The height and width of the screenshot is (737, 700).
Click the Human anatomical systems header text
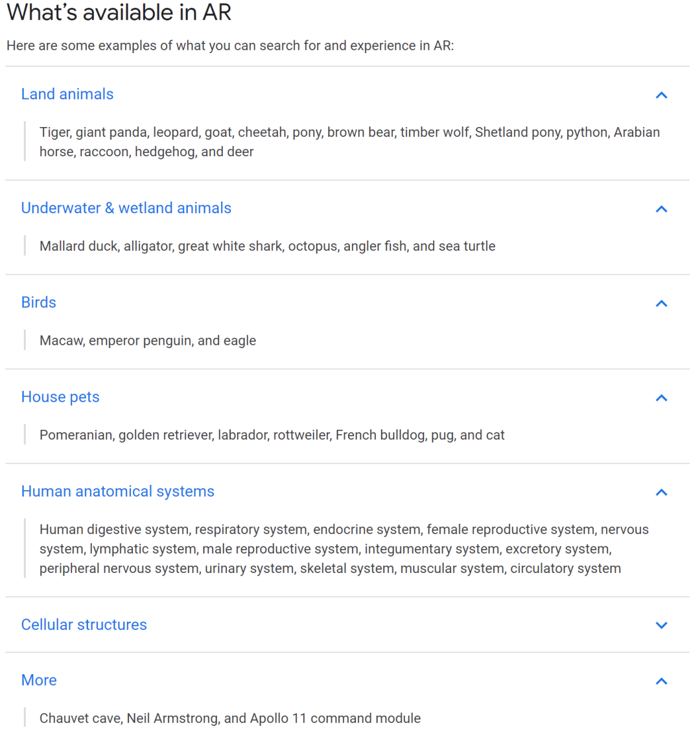[118, 492]
